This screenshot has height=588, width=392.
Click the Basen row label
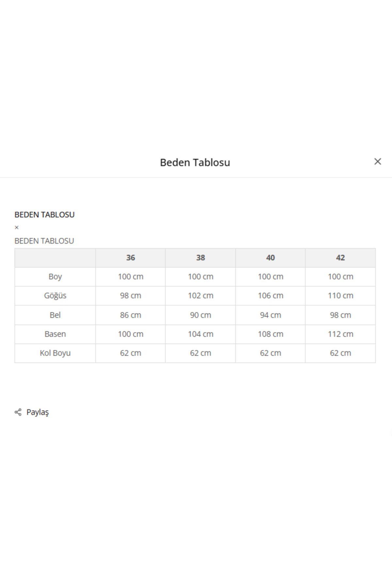click(x=55, y=334)
